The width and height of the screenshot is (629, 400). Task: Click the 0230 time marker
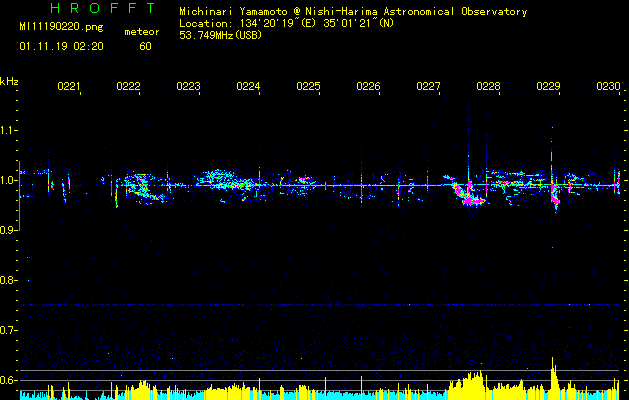[608, 86]
